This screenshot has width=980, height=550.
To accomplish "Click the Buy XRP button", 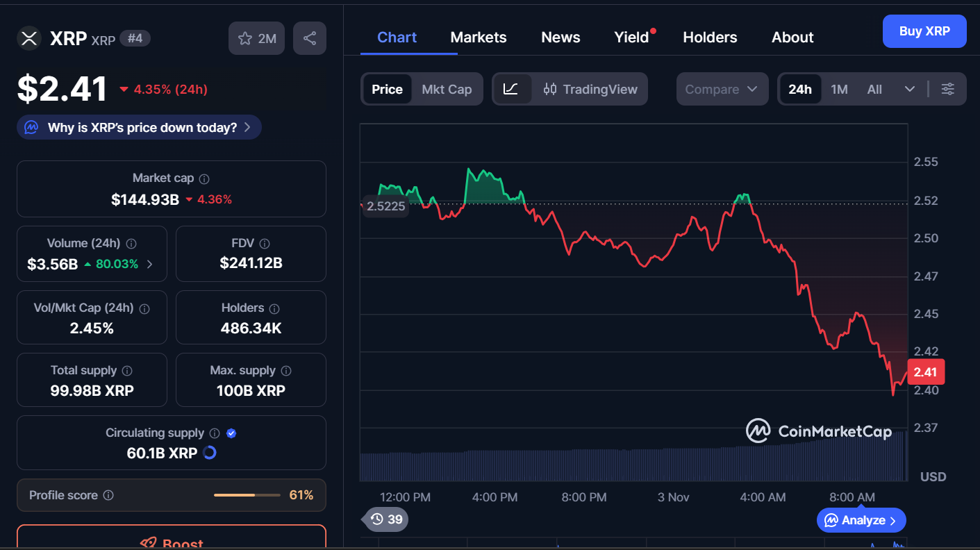I will point(924,31).
